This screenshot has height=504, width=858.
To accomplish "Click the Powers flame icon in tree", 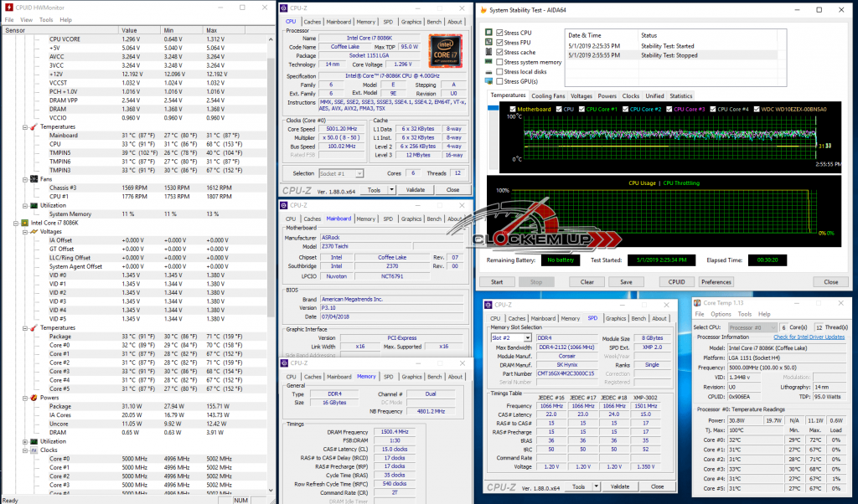I will [34, 398].
